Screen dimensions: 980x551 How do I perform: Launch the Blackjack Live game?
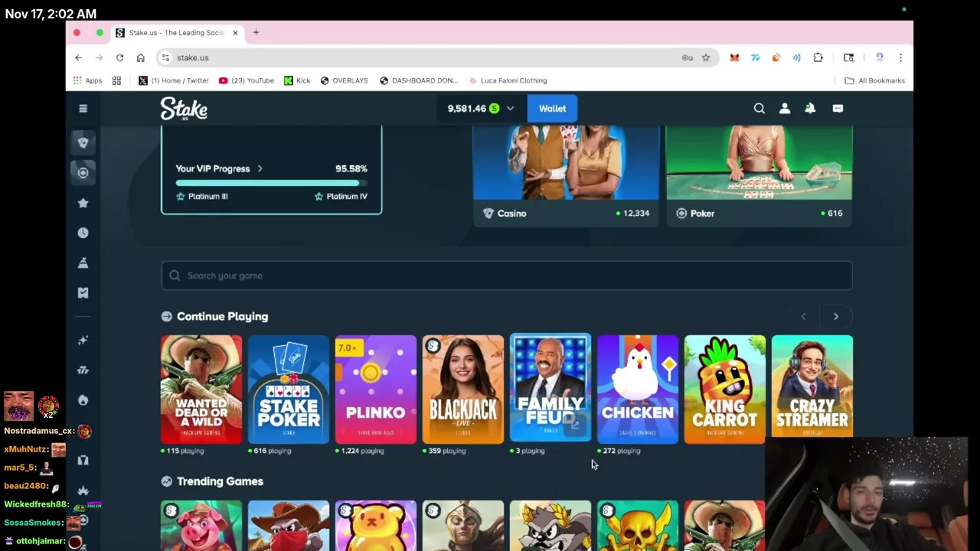pyautogui.click(x=463, y=390)
